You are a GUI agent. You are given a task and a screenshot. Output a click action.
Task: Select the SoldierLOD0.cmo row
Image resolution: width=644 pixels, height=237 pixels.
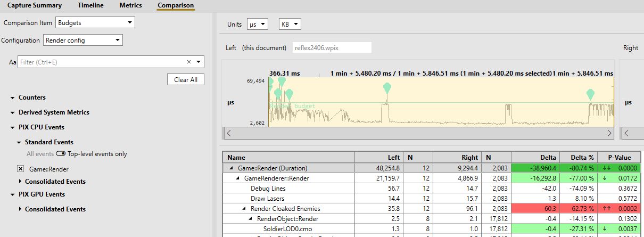pos(432,229)
